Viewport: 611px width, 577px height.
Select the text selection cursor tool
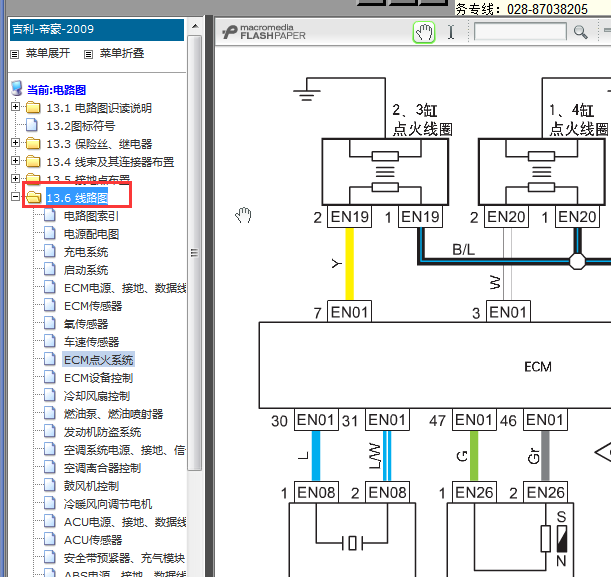point(451,32)
